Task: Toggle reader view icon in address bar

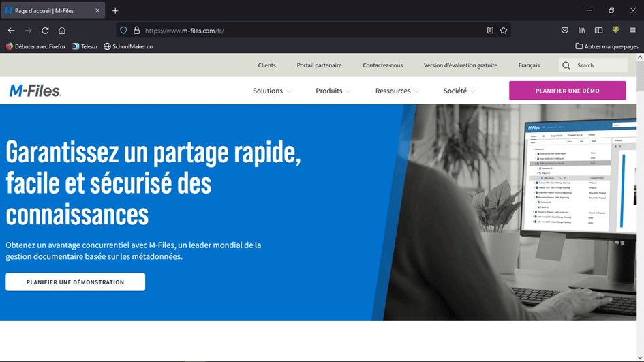Action: pos(490,31)
